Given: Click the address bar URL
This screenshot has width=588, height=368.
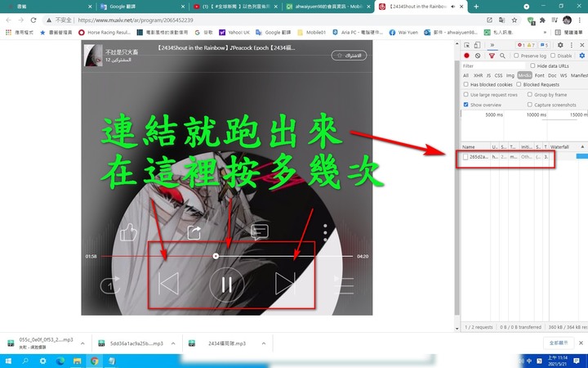Looking at the screenshot, I should [136, 20].
